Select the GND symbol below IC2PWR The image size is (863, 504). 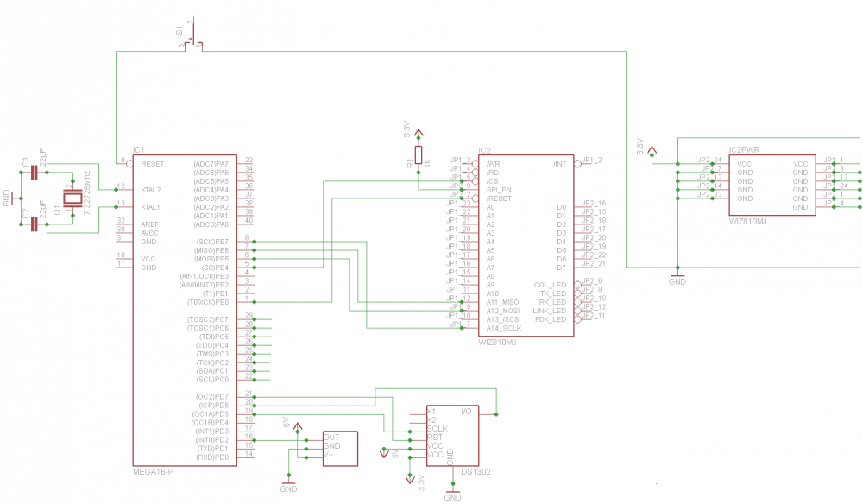point(677,278)
